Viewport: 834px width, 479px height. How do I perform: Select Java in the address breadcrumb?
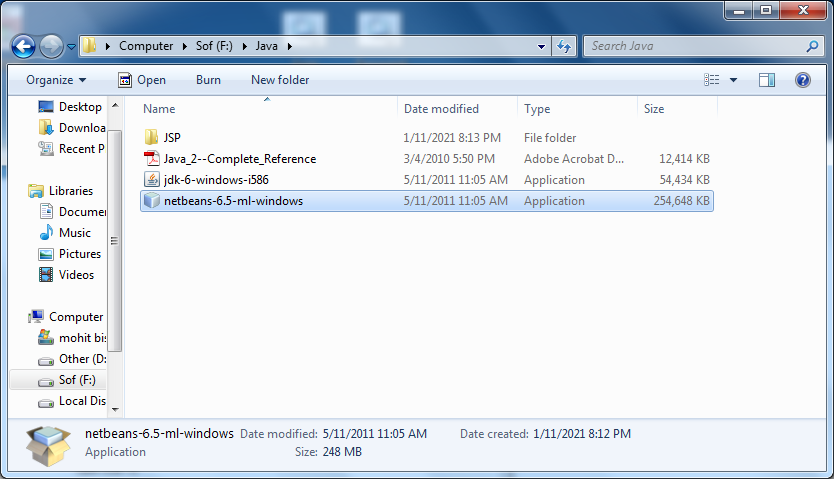point(266,46)
